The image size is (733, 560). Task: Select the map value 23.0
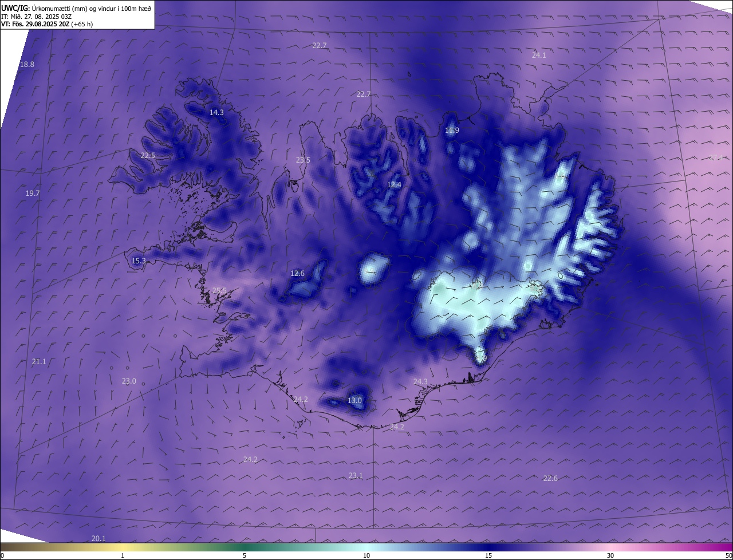click(129, 381)
